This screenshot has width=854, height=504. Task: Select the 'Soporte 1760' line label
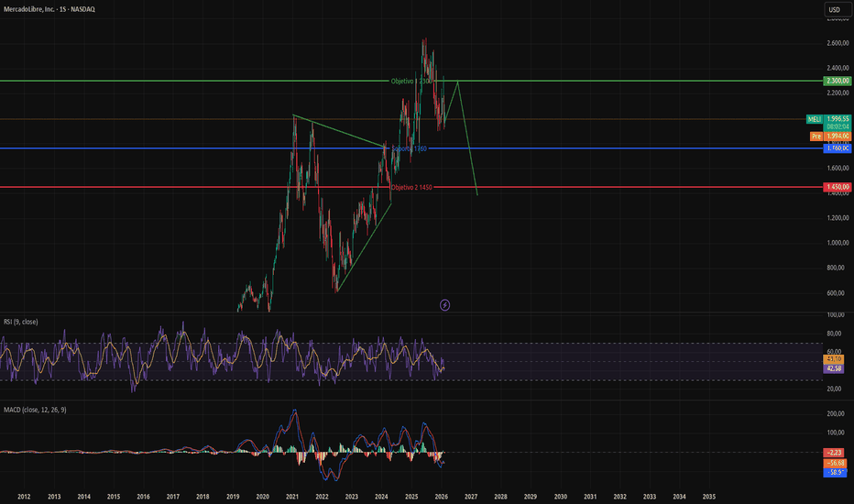coord(409,148)
